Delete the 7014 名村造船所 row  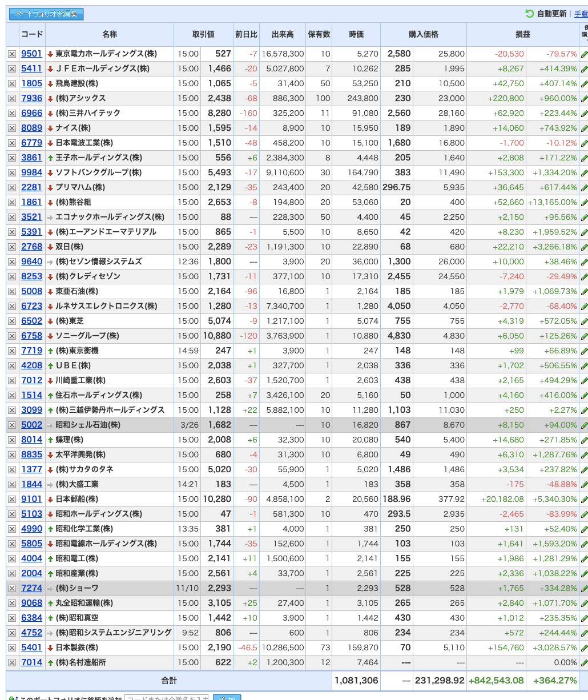tap(12, 662)
